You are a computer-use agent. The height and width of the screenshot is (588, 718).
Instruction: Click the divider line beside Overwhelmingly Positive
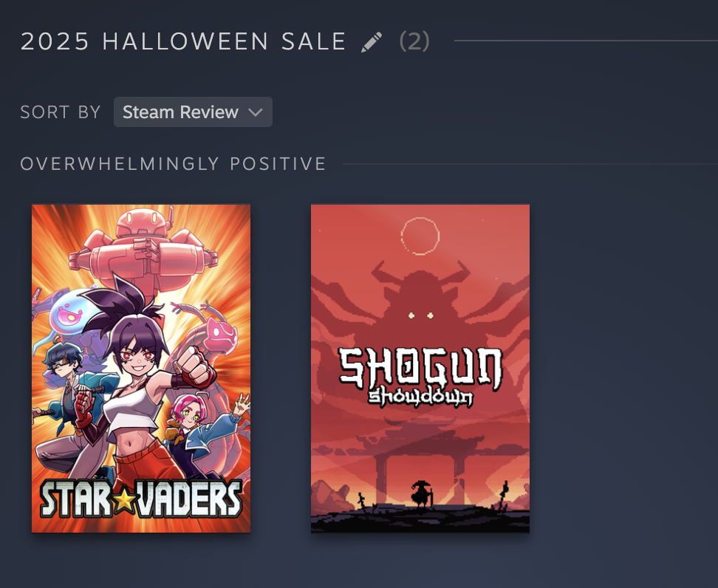(530, 163)
